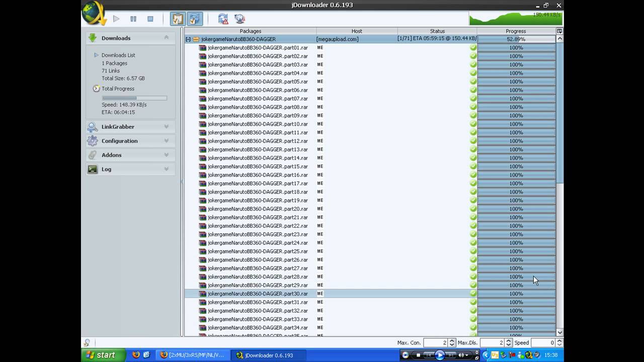
Task: Click the Host column header
Action: click(x=357, y=31)
